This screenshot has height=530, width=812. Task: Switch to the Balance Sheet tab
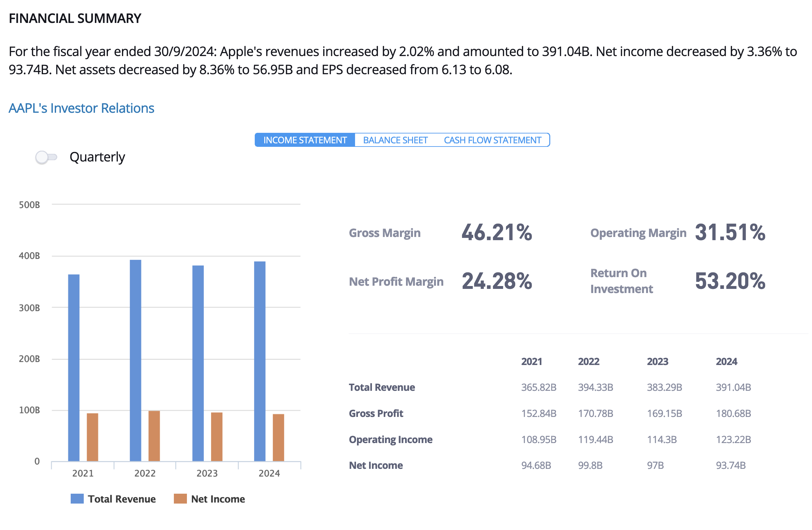coord(395,140)
